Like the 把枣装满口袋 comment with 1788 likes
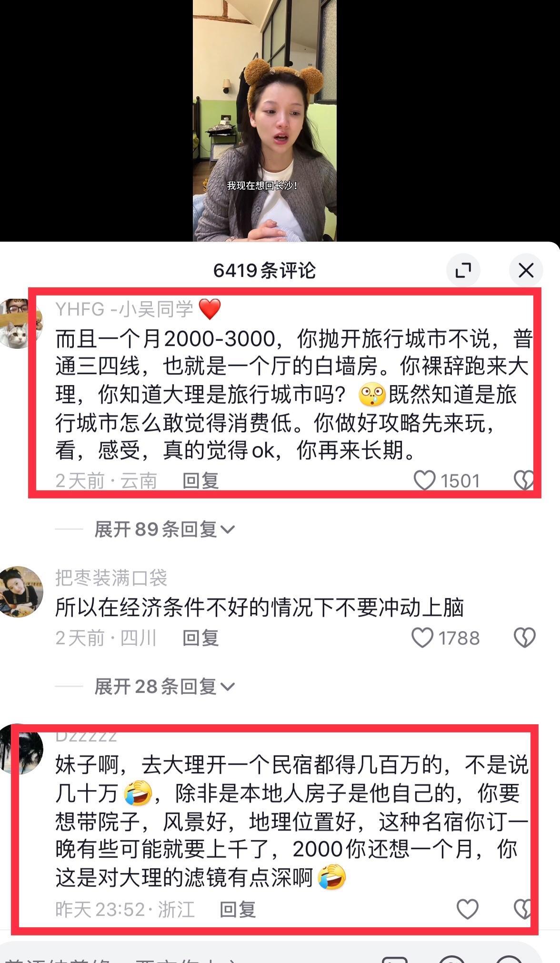The width and height of the screenshot is (560, 963). (x=422, y=638)
